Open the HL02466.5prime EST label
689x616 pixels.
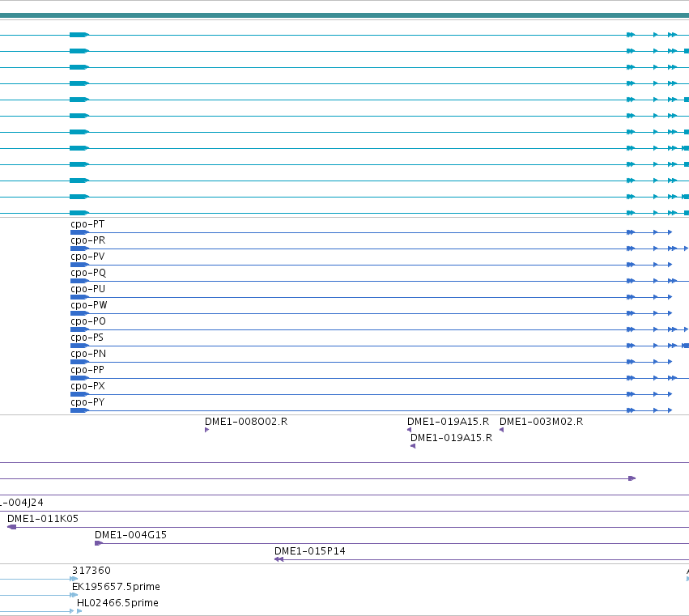click(x=117, y=603)
